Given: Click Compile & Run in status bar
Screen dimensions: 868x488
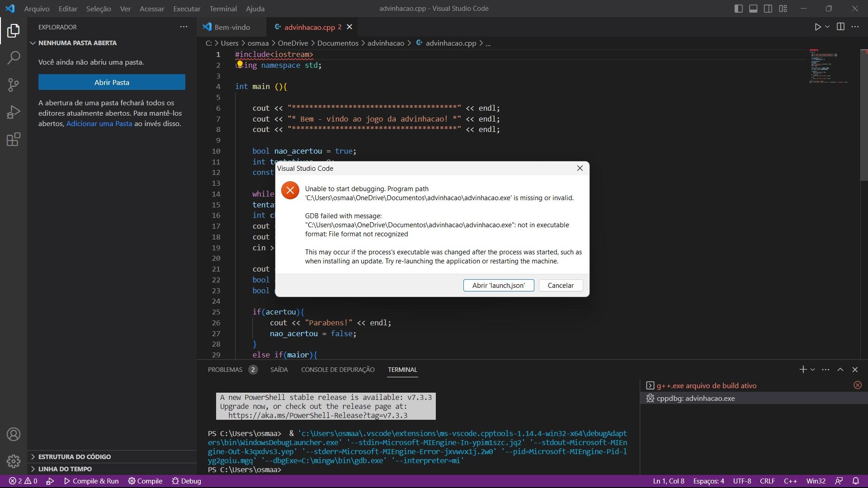Looking at the screenshot, I should coord(91,481).
